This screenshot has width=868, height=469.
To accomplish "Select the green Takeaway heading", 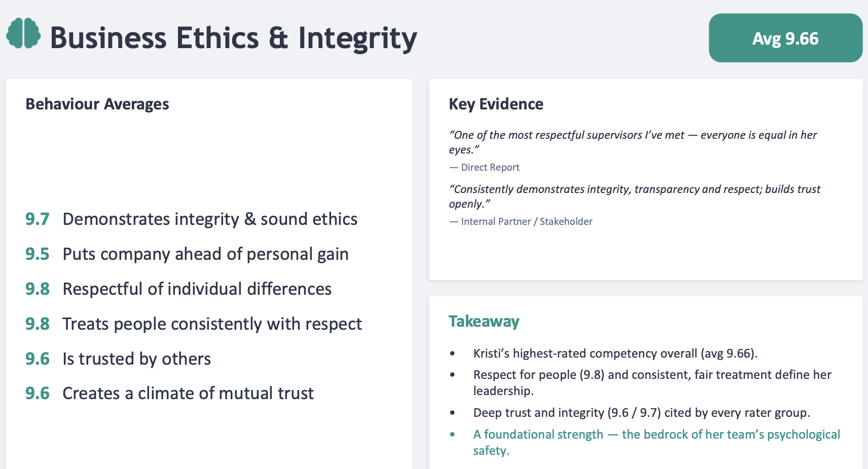I will [x=484, y=321].
